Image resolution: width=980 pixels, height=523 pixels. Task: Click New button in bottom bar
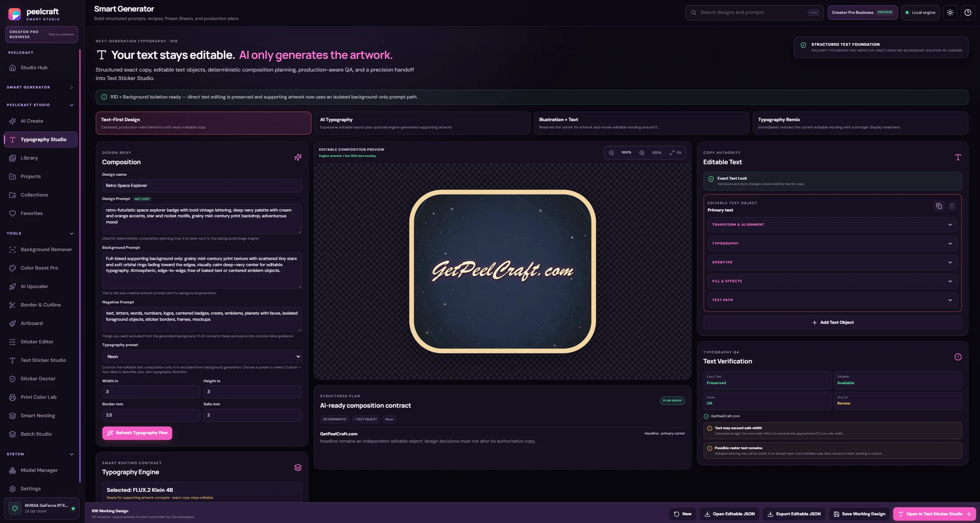(682, 514)
